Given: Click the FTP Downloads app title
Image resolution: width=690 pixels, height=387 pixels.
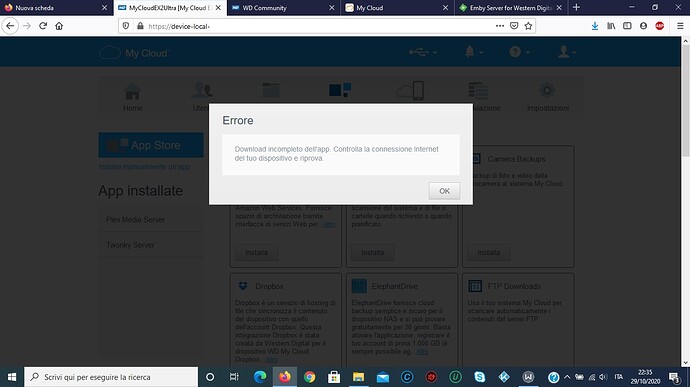Looking at the screenshot, I should click(514, 286).
